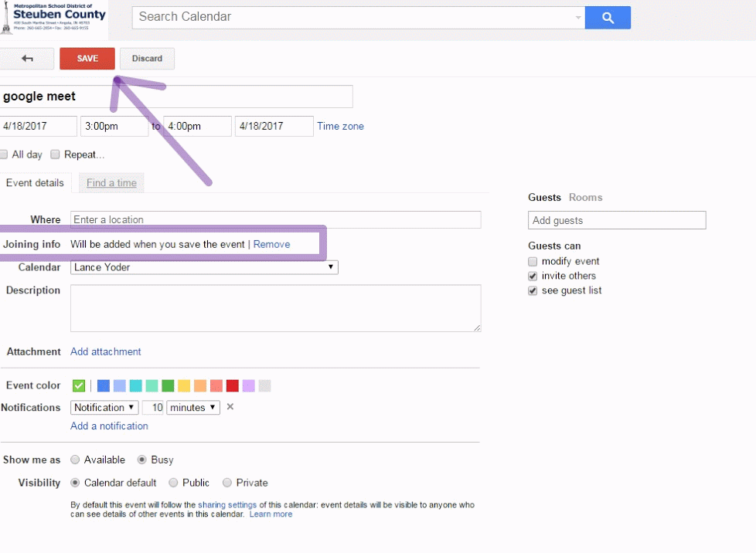Screen dimensions: 756x553
Task: Open the sharing settings link
Action: [x=227, y=505]
